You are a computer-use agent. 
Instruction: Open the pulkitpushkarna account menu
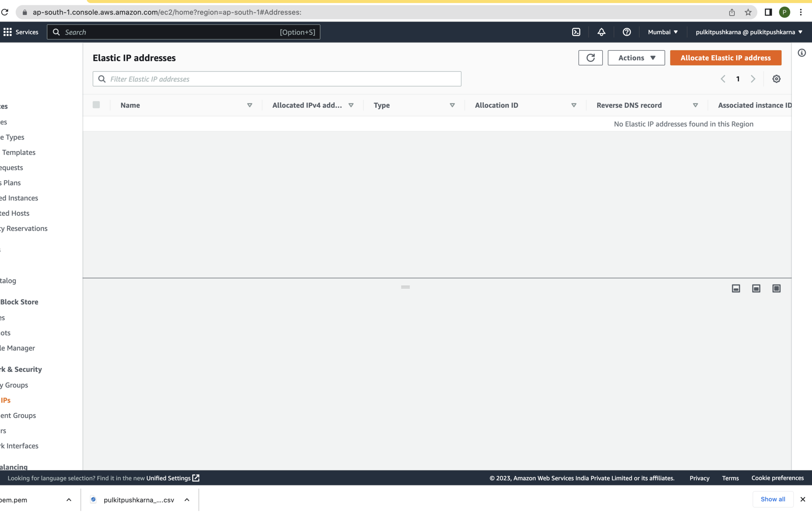[748, 32]
